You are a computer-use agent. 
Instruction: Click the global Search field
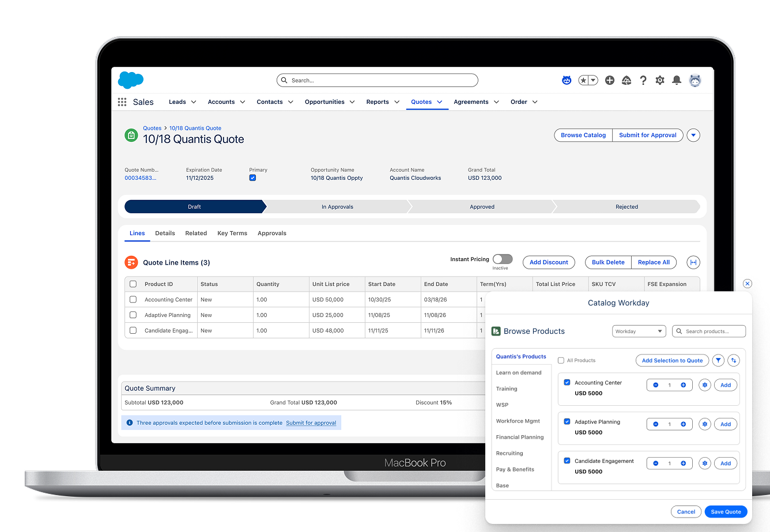[x=378, y=81]
